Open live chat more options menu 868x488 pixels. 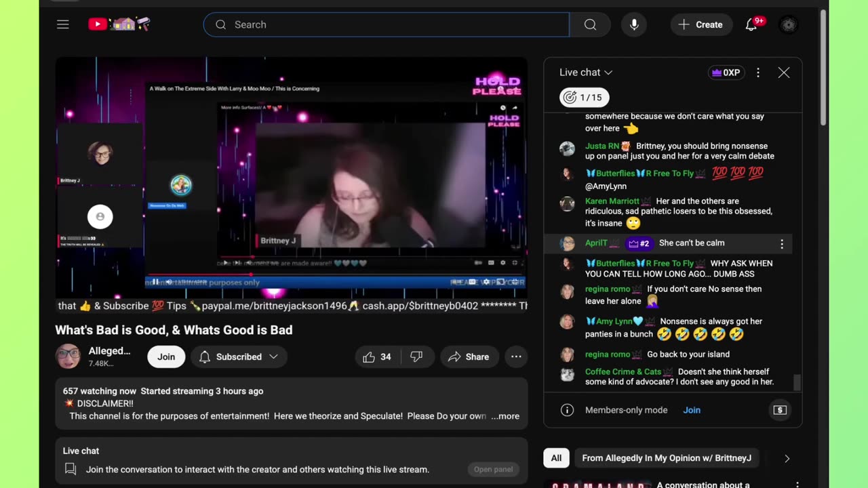[x=758, y=73]
